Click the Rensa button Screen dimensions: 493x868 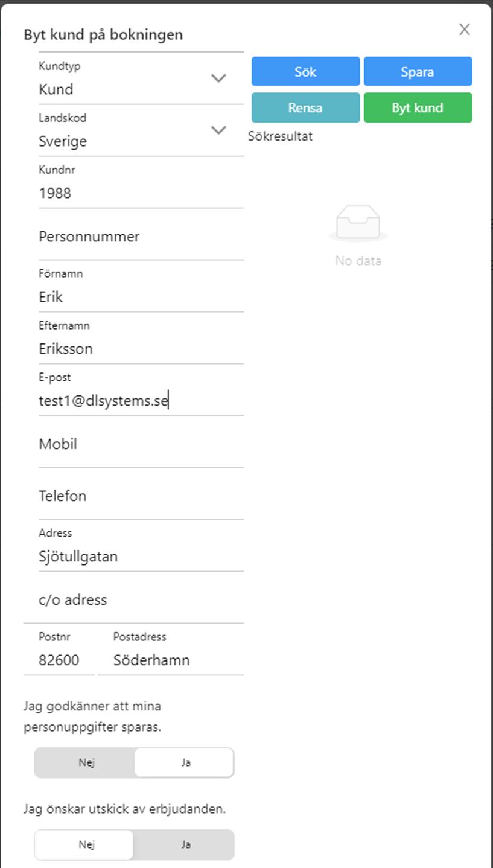tap(306, 108)
